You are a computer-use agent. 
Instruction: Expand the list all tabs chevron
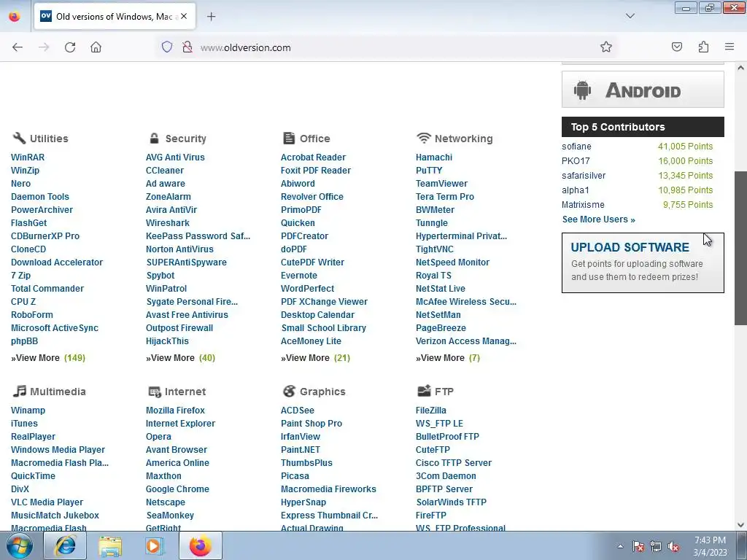(630, 16)
